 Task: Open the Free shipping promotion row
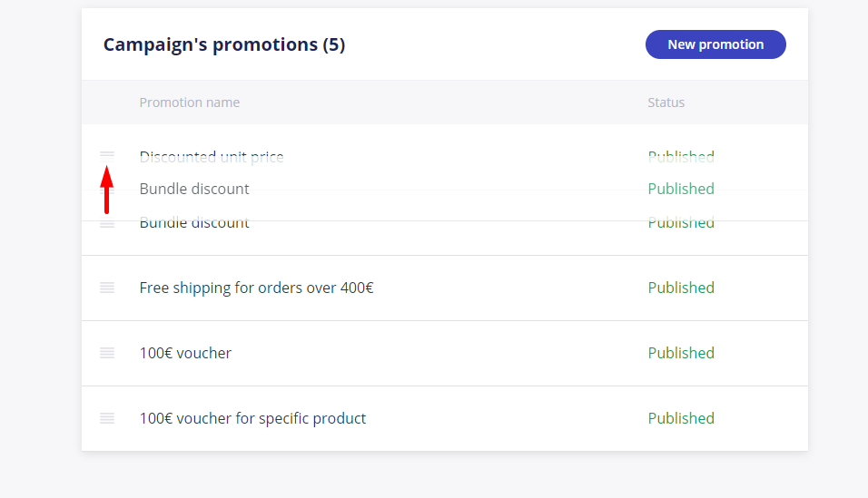445,288
